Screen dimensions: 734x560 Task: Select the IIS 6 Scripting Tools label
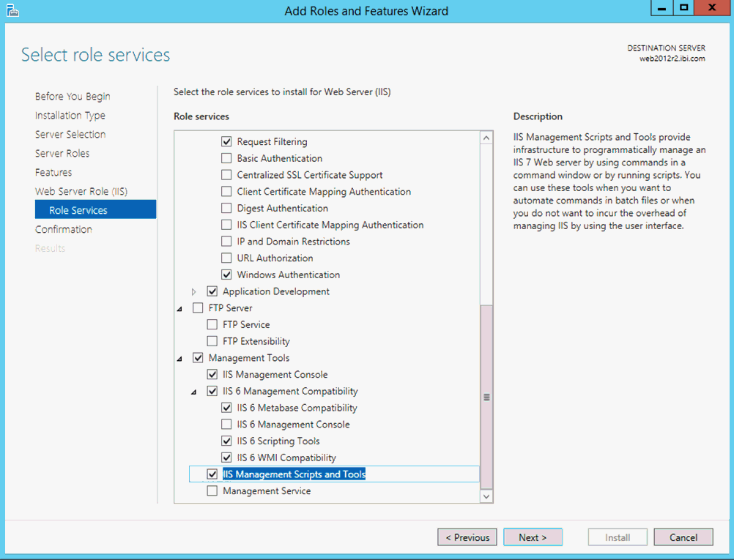(x=278, y=441)
